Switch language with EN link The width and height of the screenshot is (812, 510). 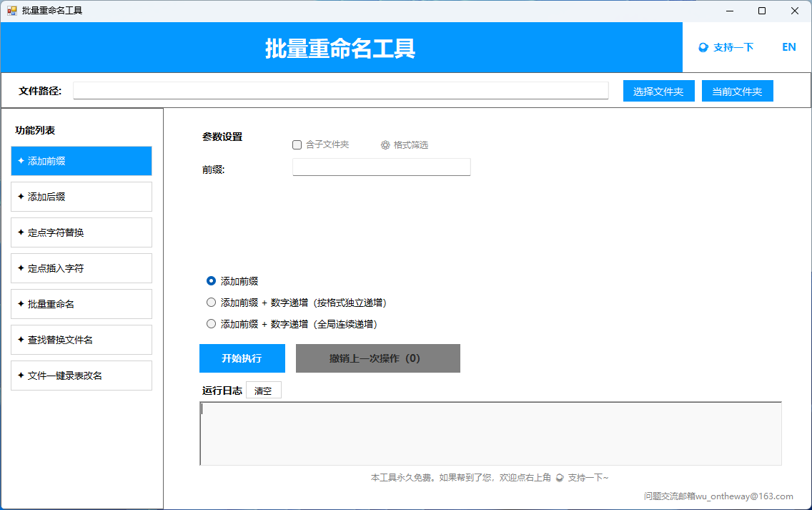pos(788,47)
